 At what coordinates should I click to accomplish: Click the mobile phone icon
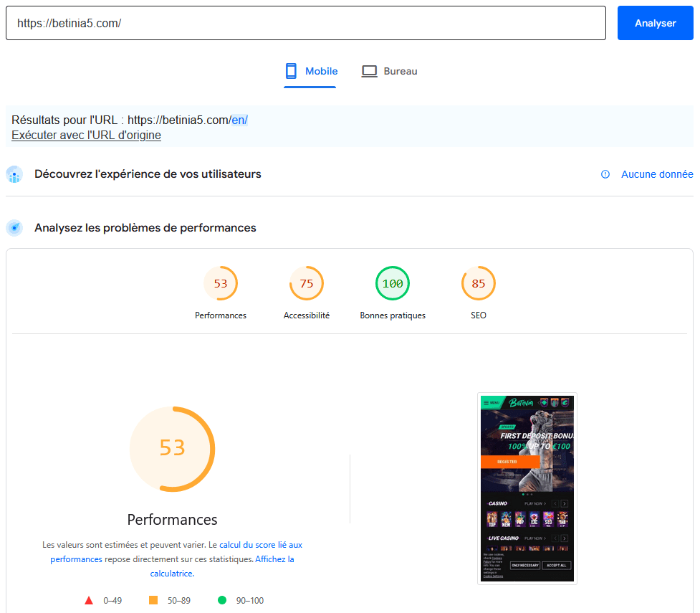coord(291,71)
